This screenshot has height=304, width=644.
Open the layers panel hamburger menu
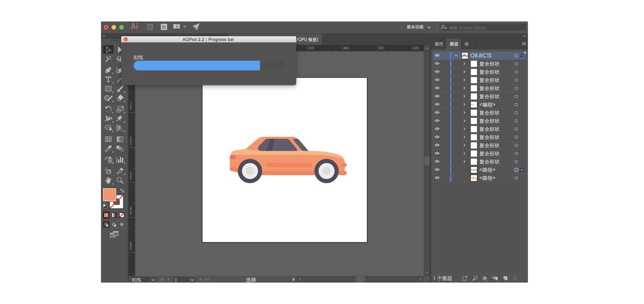(x=524, y=44)
